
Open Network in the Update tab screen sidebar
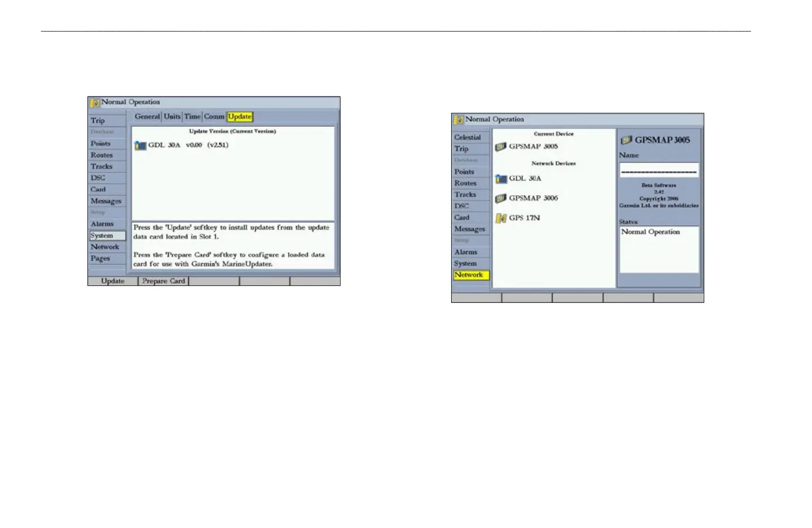coord(107,247)
